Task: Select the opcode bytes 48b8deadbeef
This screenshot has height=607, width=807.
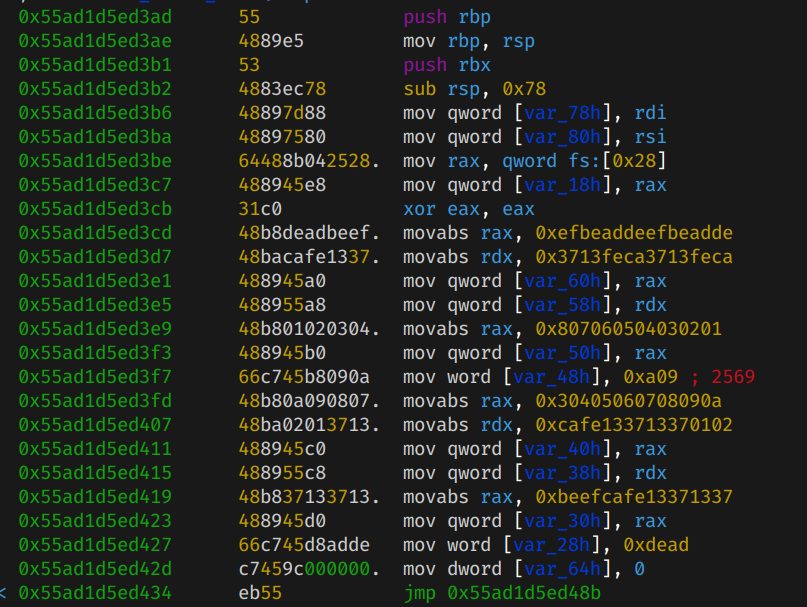Action: click(309, 233)
